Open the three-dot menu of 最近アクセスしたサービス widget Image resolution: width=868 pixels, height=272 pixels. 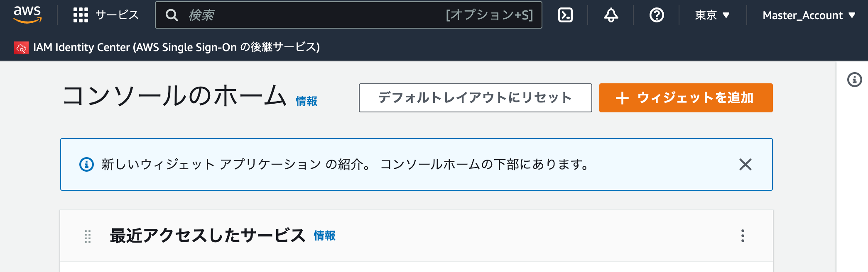pos(743,236)
